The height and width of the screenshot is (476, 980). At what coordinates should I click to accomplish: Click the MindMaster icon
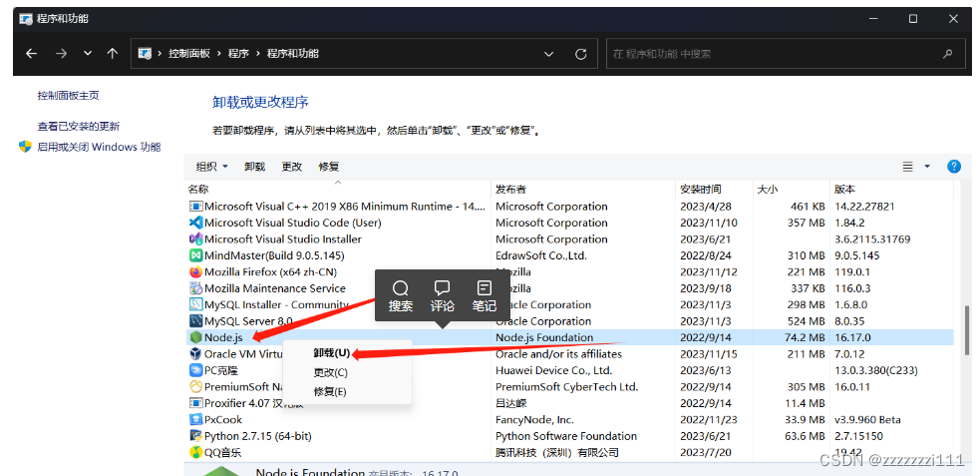[195, 255]
